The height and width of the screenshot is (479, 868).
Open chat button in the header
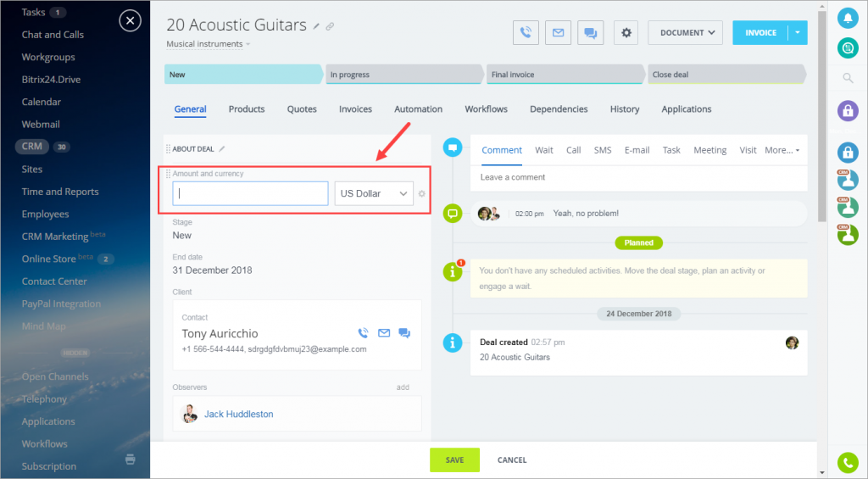tap(591, 33)
